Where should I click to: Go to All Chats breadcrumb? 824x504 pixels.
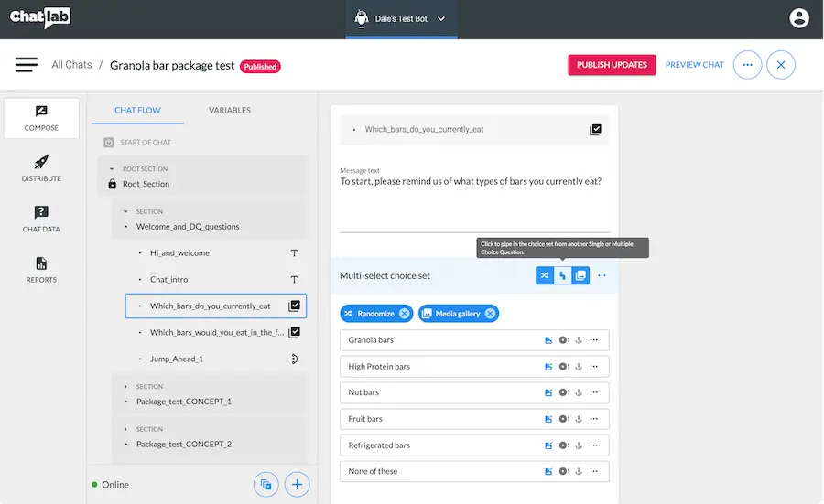coord(71,65)
